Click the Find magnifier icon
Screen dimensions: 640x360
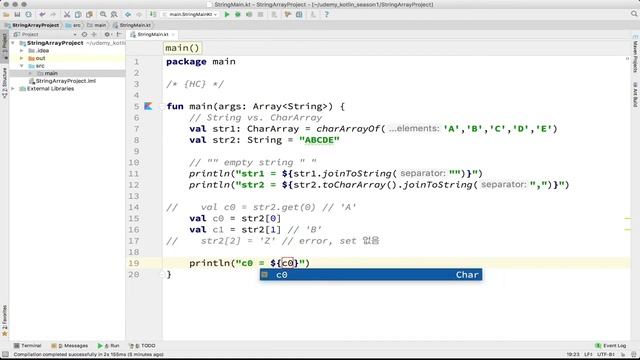[103, 14]
